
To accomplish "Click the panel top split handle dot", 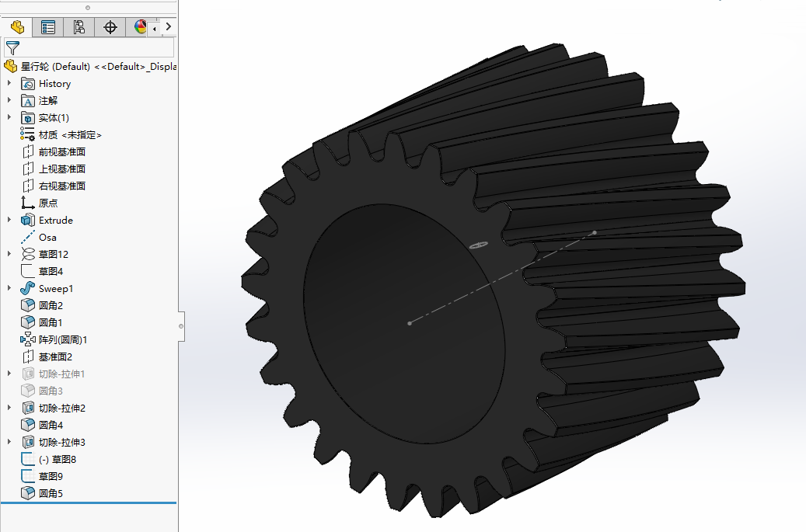I will click(88, 8).
